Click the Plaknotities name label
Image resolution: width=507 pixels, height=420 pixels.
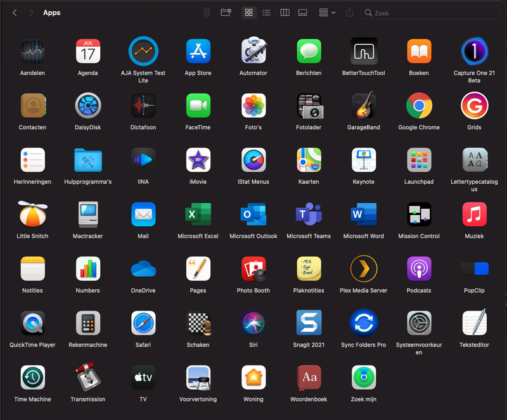click(309, 290)
